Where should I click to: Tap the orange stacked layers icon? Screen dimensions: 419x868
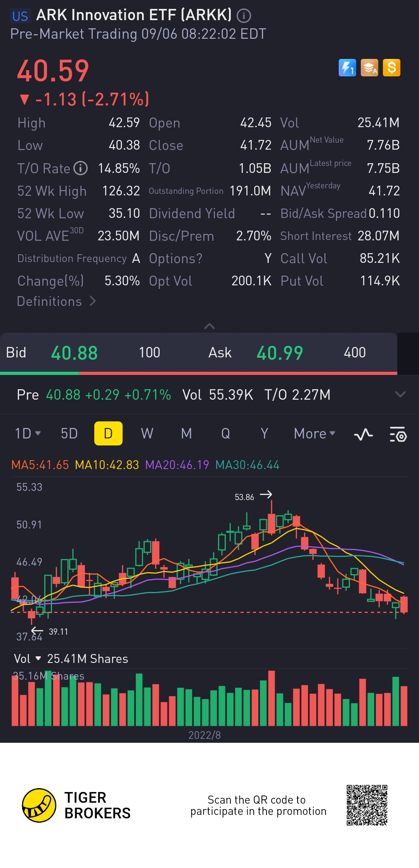(x=369, y=68)
